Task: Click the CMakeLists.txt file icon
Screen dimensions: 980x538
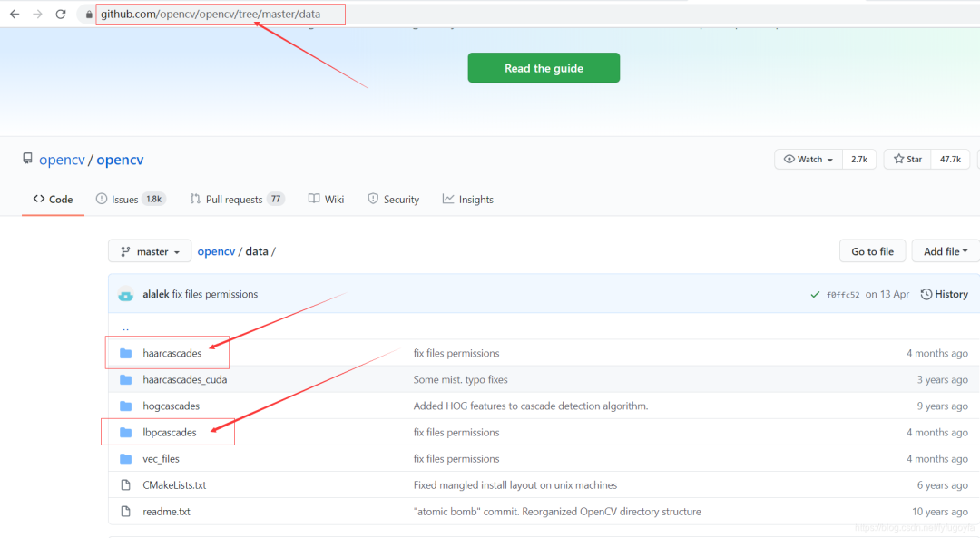Action: tap(125, 484)
